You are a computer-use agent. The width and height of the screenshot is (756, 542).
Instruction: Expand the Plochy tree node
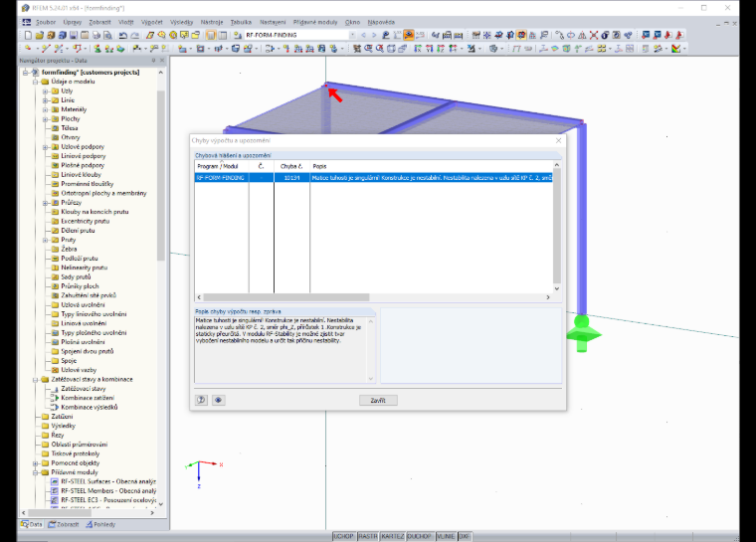coord(45,119)
